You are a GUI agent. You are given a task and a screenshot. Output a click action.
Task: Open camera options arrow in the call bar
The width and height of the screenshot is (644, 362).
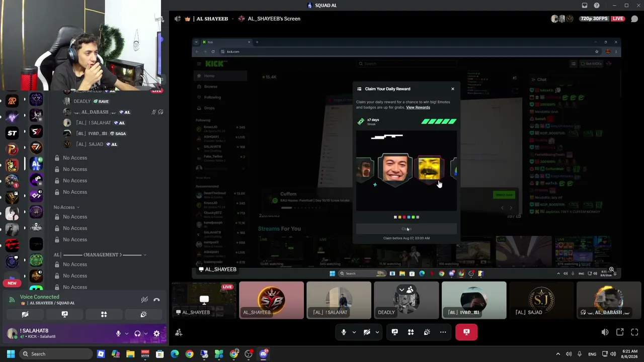377,332
